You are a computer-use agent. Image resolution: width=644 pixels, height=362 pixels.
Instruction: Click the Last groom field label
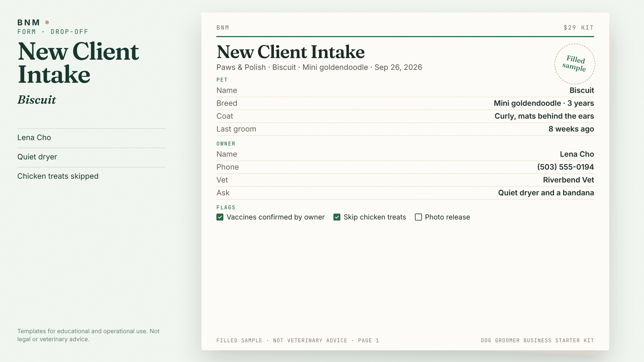236,129
